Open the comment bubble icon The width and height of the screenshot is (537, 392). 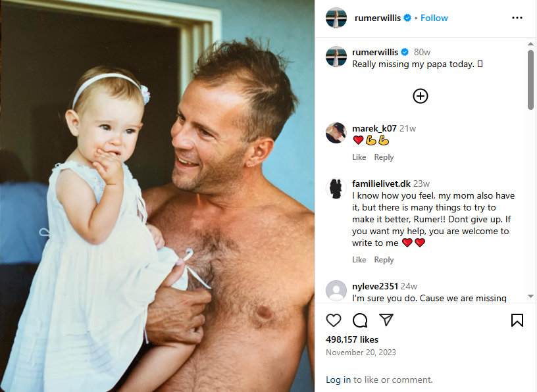tap(360, 320)
